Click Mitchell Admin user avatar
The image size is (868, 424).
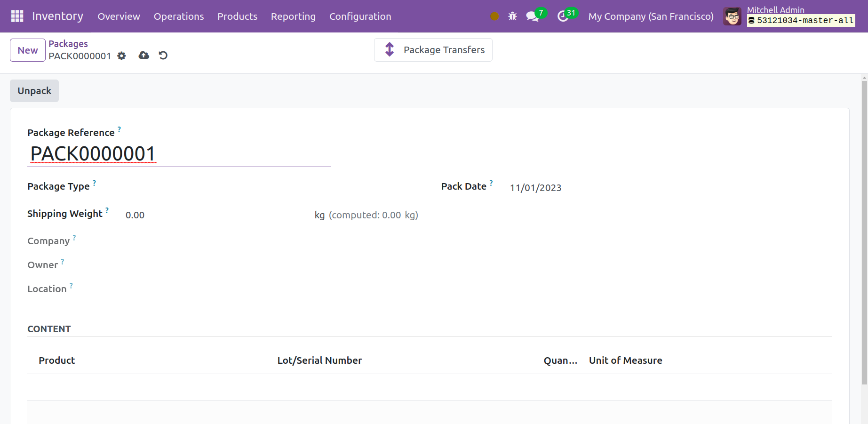click(732, 16)
